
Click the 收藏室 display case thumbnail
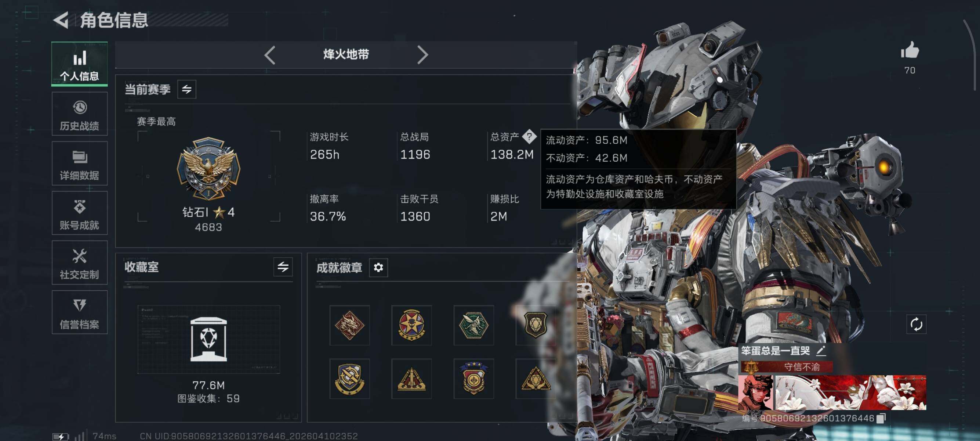[x=208, y=339]
